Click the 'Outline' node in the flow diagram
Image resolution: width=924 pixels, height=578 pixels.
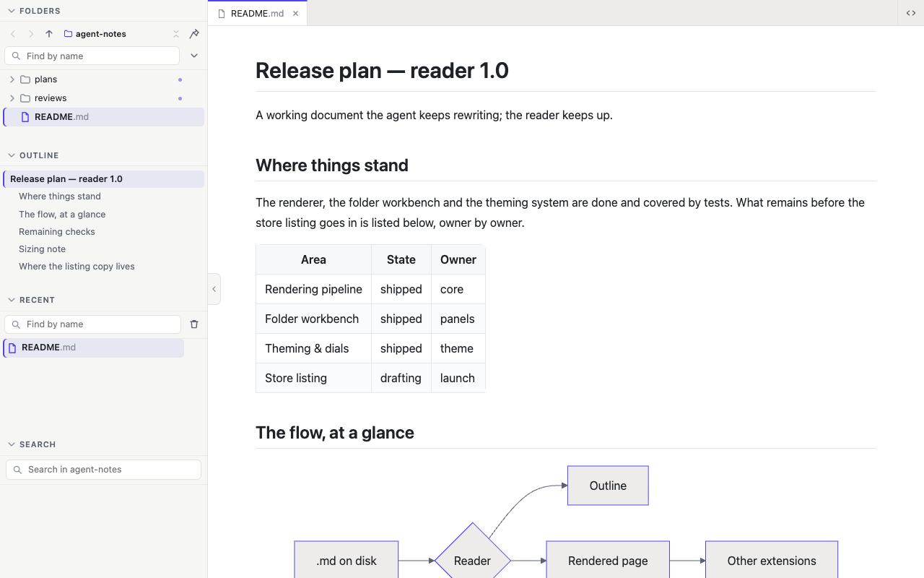coord(608,486)
